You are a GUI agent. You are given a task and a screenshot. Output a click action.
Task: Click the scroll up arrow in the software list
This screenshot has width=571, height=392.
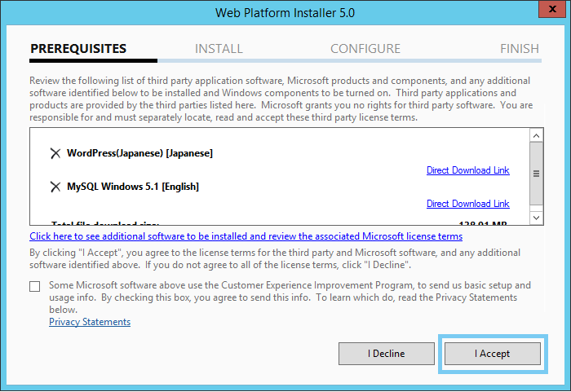click(536, 136)
